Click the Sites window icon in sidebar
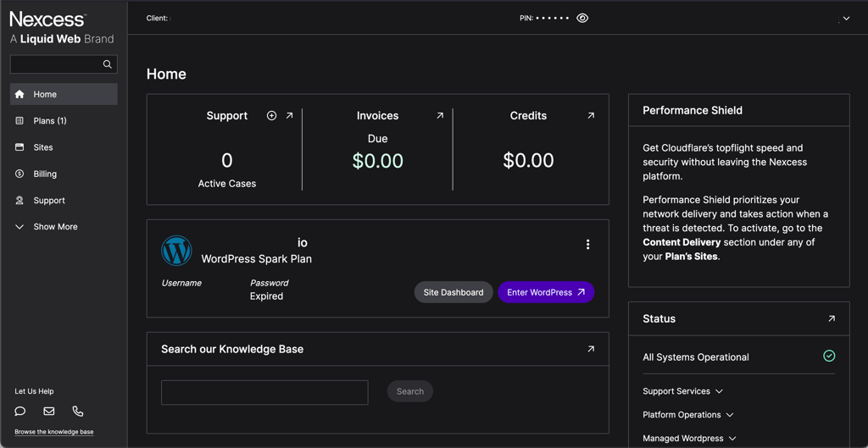This screenshot has width=868, height=448. (x=19, y=147)
